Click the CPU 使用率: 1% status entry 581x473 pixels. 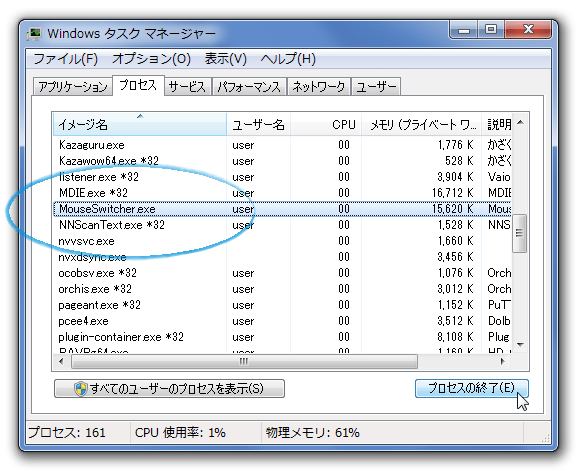coord(180,433)
